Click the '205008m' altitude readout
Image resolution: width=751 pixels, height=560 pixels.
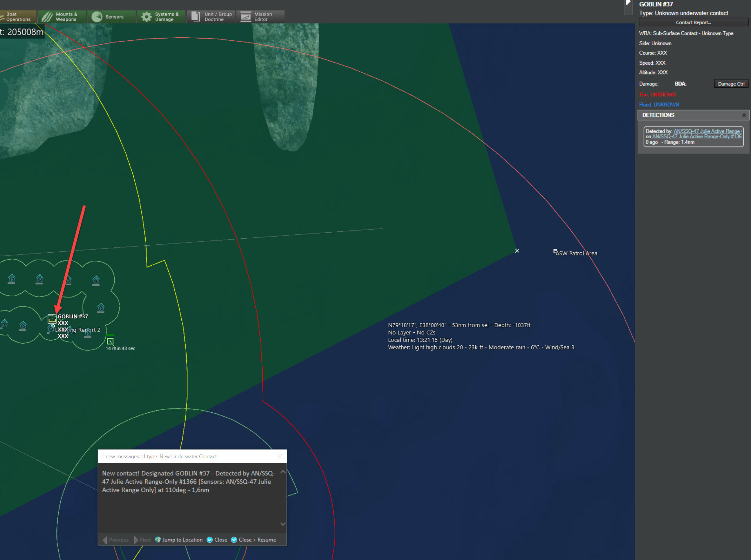click(26, 32)
